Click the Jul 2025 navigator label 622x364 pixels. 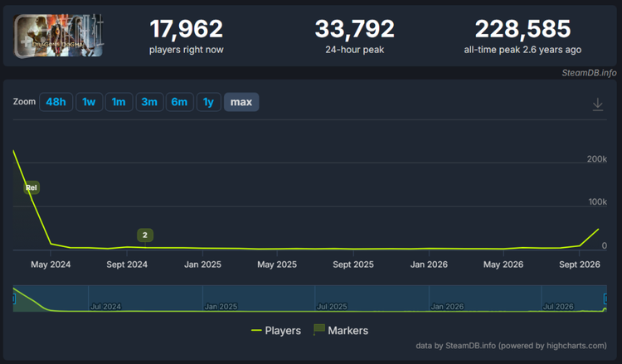332,307
